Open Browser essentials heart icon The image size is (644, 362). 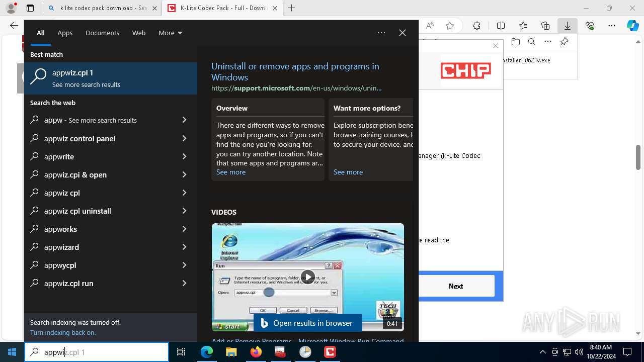pyautogui.click(x=590, y=26)
